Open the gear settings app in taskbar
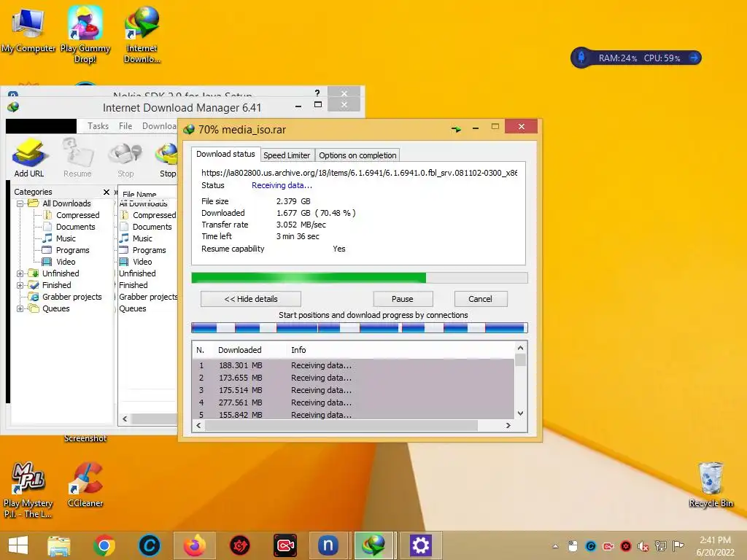The height and width of the screenshot is (560, 747). click(420, 545)
